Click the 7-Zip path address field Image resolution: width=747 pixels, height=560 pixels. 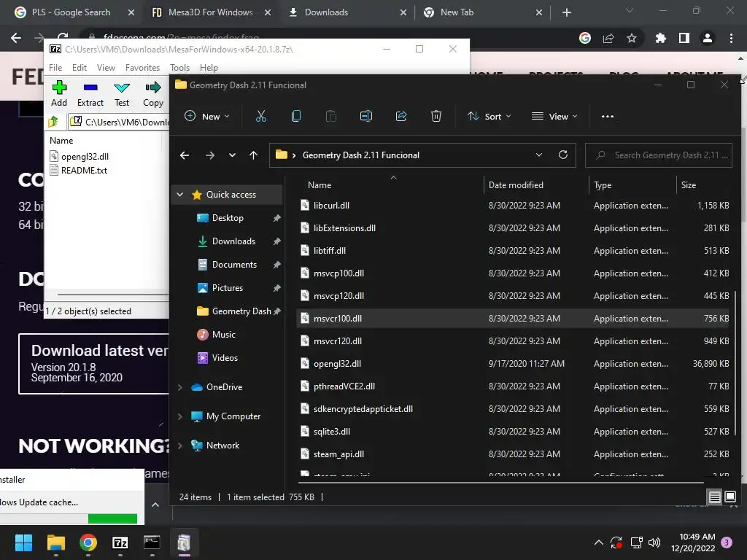119,122
